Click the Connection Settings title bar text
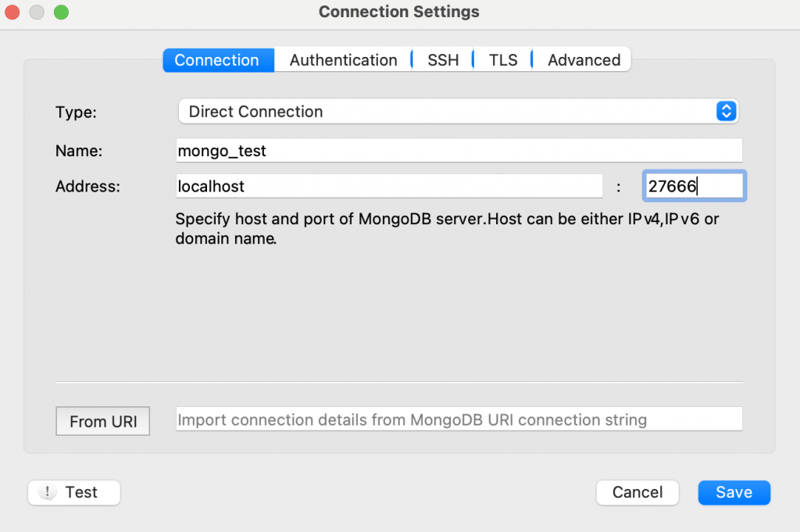 [x=399, y=12]
